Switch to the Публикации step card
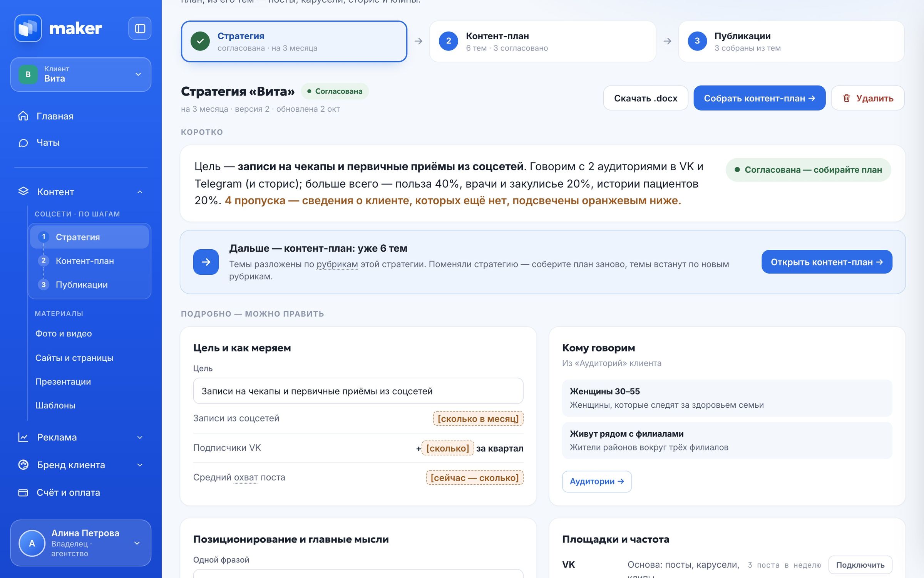924x578 pixels. pyautogui.click(x=791, y=41)
